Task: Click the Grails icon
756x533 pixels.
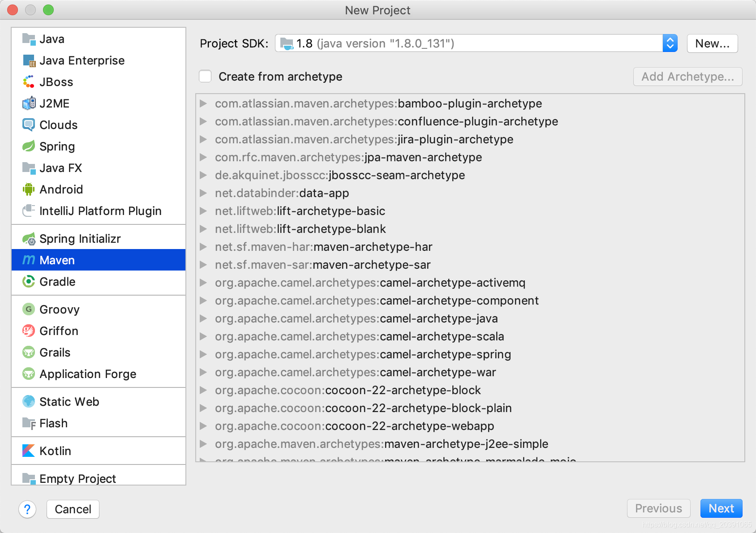Action: point(29,352)
